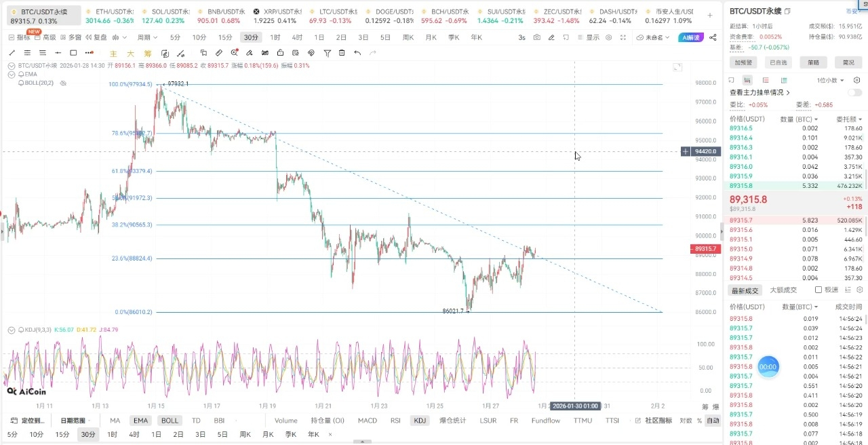This screenshot has width=868, height=445.
Task: Select the horizontal line tool
Action: point(58,53)
